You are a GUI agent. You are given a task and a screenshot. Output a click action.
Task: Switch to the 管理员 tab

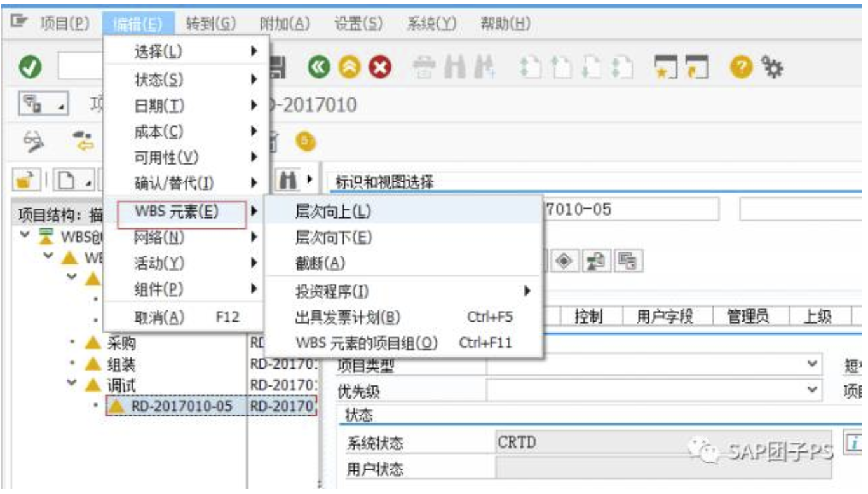tap(749, 316)
